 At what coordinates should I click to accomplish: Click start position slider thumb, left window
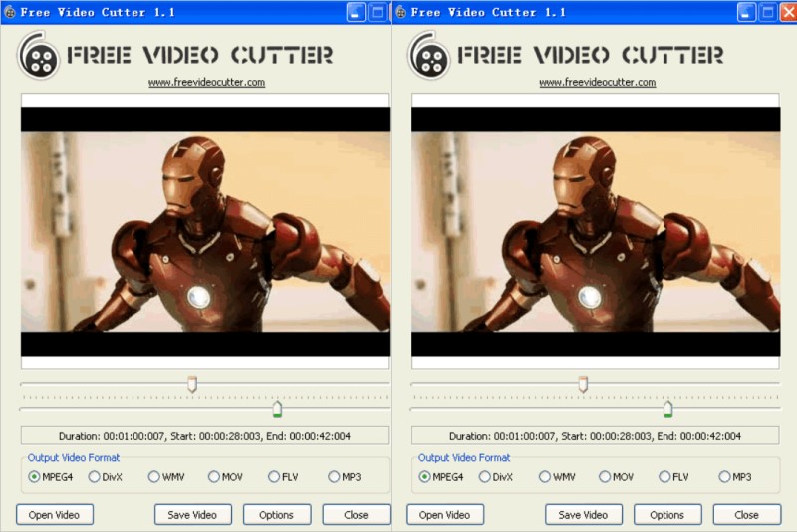[192, 384]
